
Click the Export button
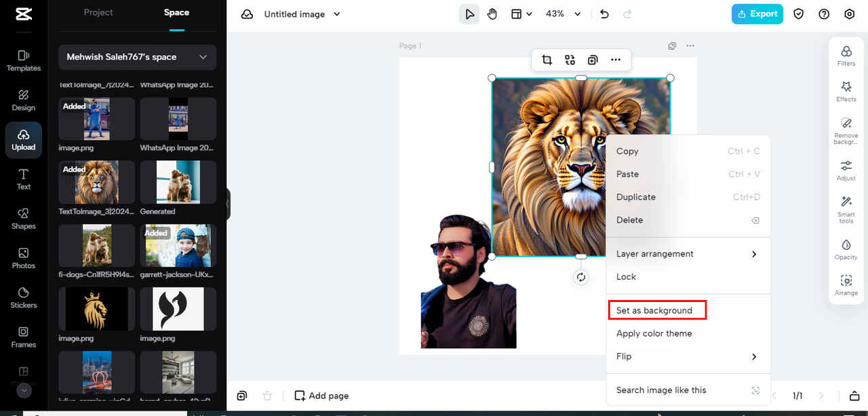pos(757,14)
